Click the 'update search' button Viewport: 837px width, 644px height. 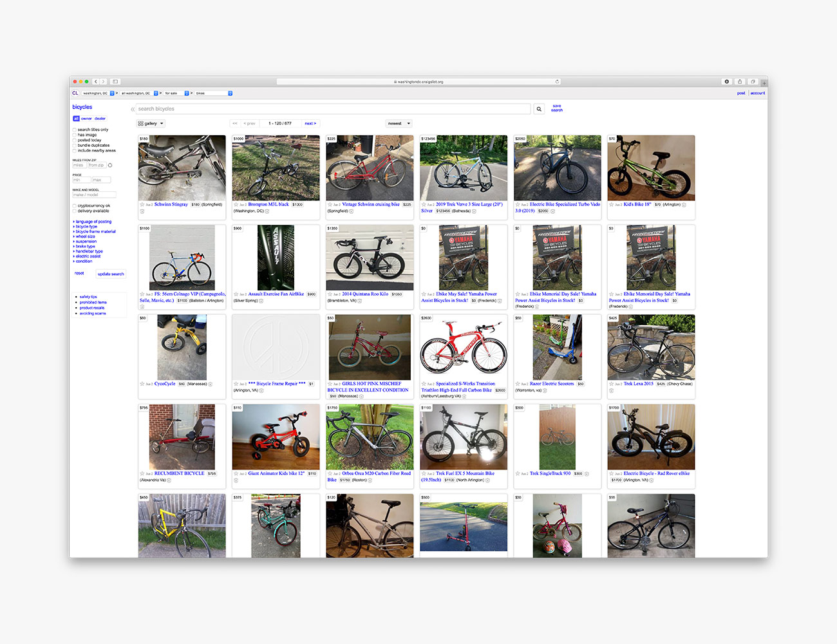pos(111,274)
